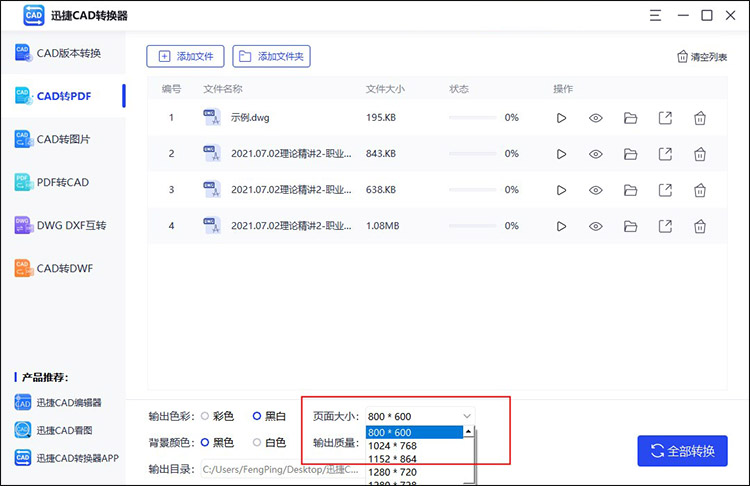This screenshot has height=486, width=750.
Task: Delete the 1.08MB file from list
Action: (x=700, y=226)
